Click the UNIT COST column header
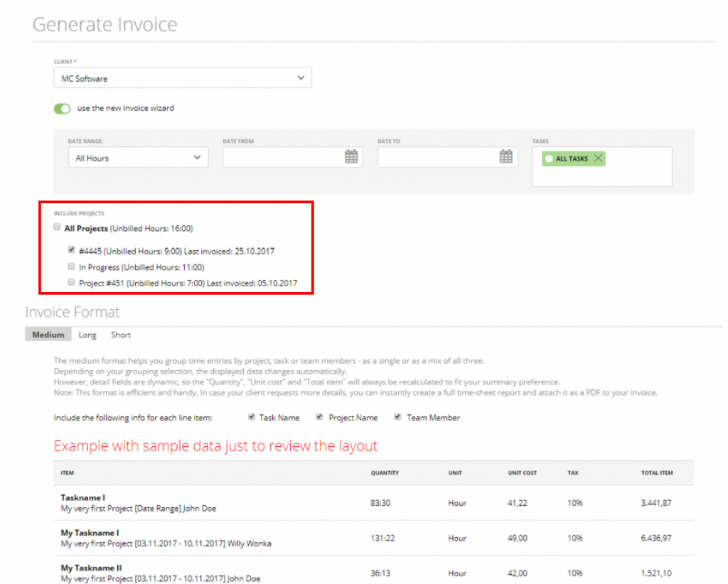 [523, 472]
